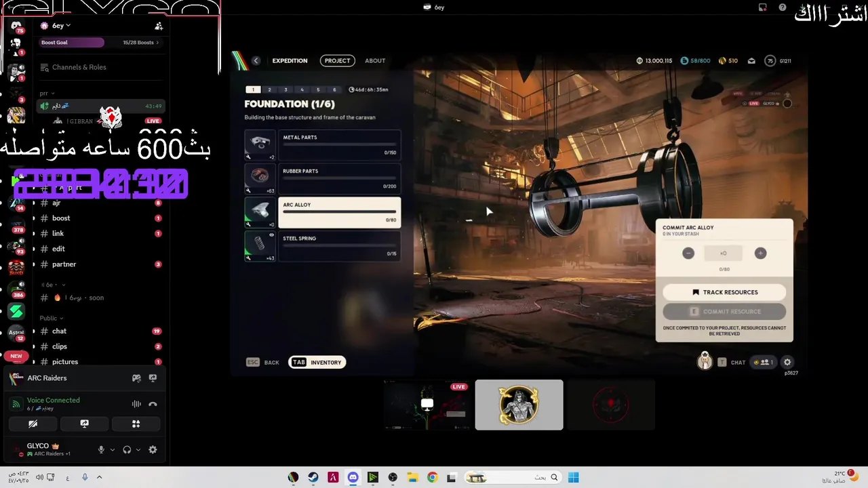Viewport: 868px width, 488px height.
Task: Open the partner text channel
Action: pos(100,264)
